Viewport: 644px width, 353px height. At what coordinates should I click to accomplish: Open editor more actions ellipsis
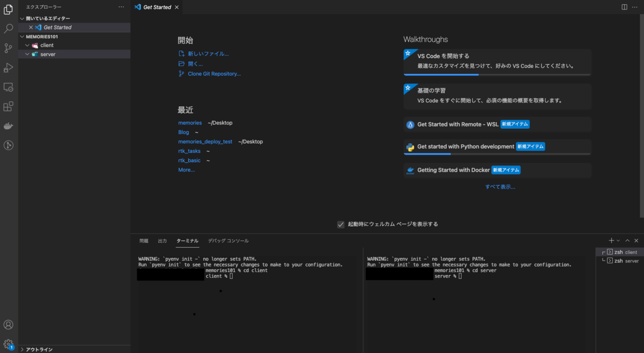635,7
